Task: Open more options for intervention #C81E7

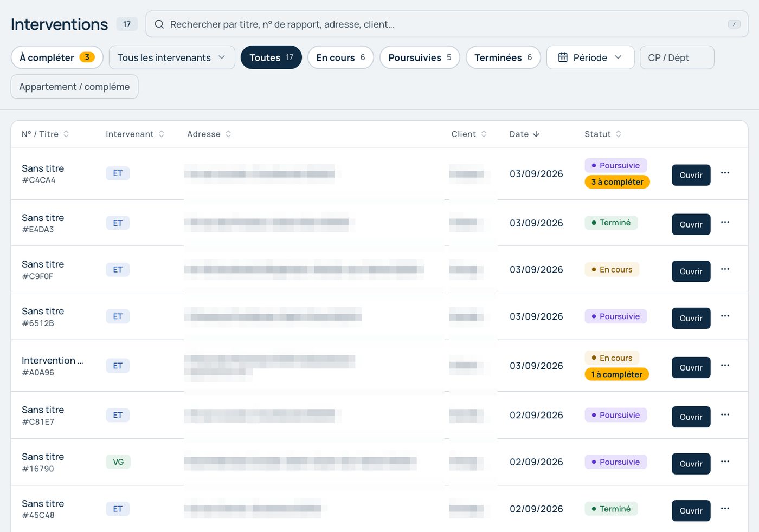Action: pyautogui.click(x=725, y=414)
